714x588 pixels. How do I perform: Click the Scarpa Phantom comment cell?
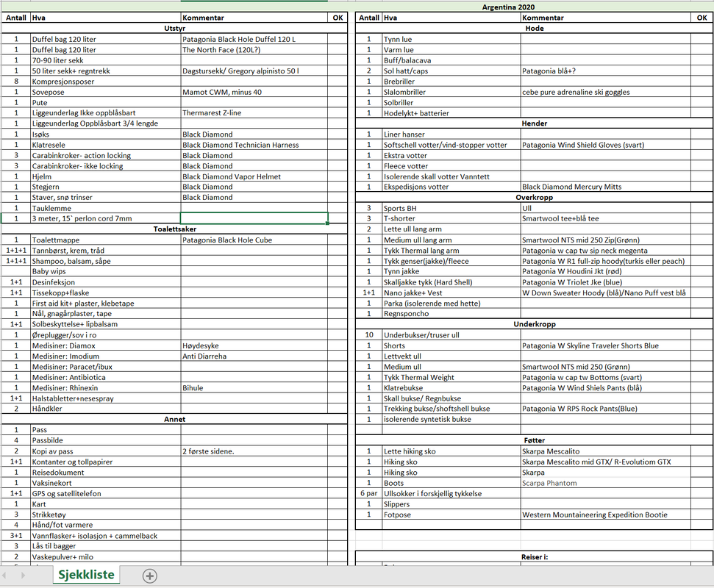(x=606, y=483)
